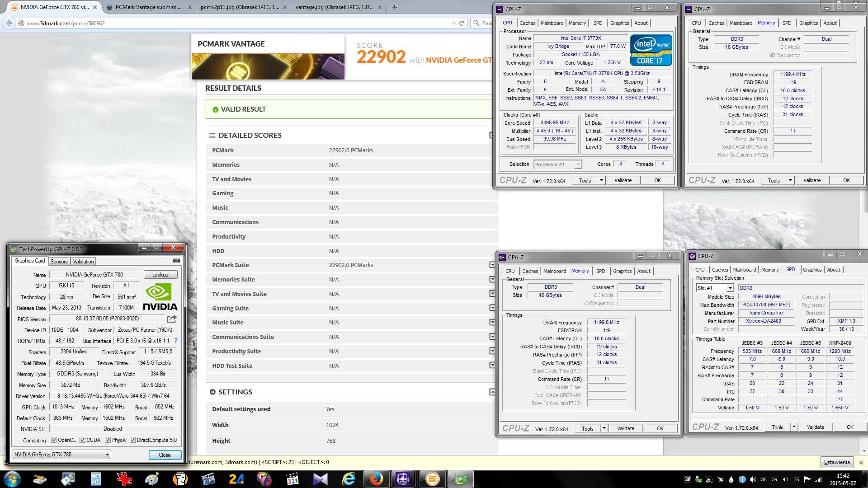The width and height of the screenshot is (868, 488).
Task: Open Calculator from the taskbar
Action: [x=95, y=479]
